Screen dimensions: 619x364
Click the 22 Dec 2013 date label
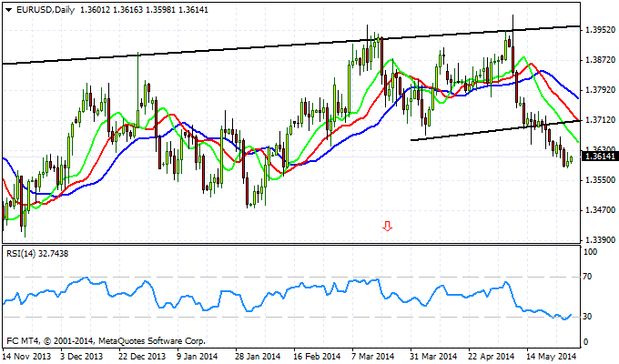tap(143, 356)
